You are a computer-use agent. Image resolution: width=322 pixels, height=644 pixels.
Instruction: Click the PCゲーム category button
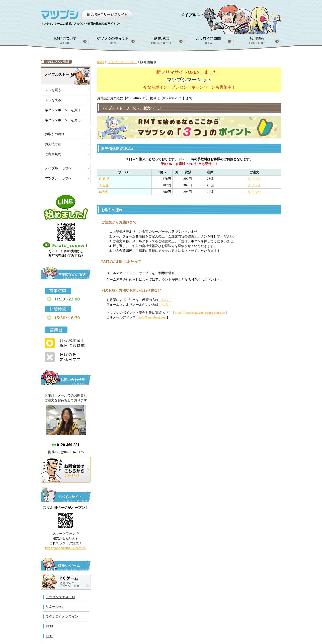click(66, 582)
